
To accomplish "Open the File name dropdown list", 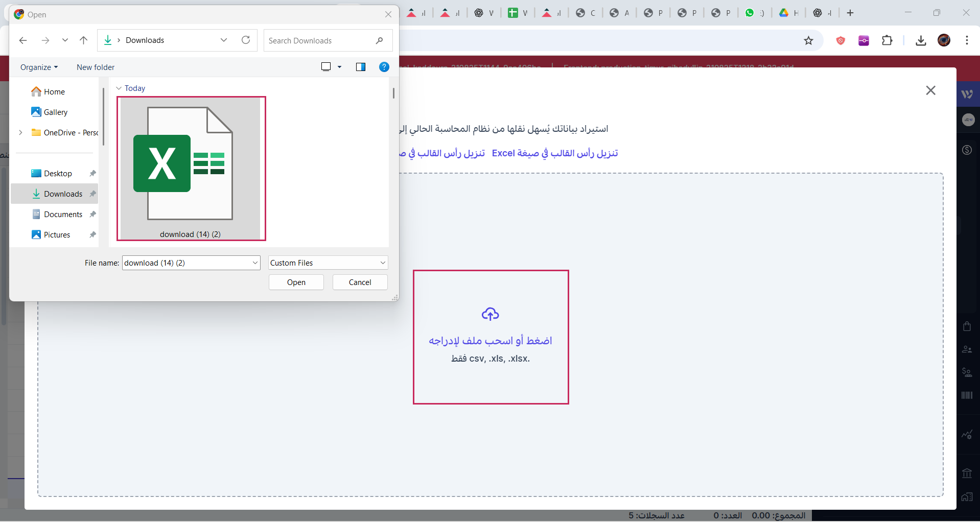I will coord(255,263).
